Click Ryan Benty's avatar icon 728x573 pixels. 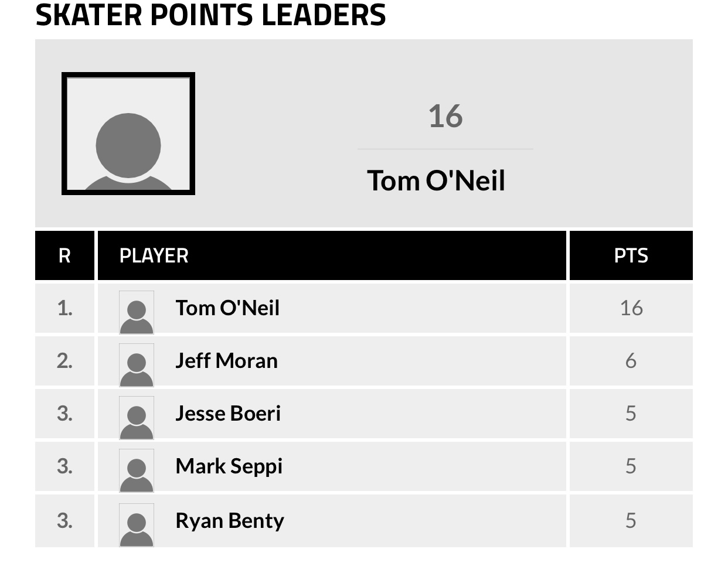[x=137, y=524]
